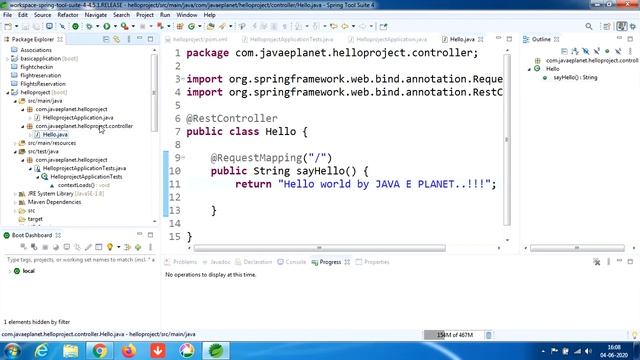This screenshot has height=360, width=640.
Task: Open the Window menu
Action: click(187, 15)
